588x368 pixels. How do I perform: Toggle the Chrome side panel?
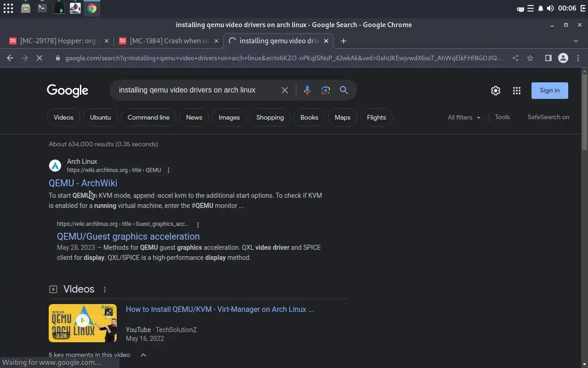tap(548, 58)
